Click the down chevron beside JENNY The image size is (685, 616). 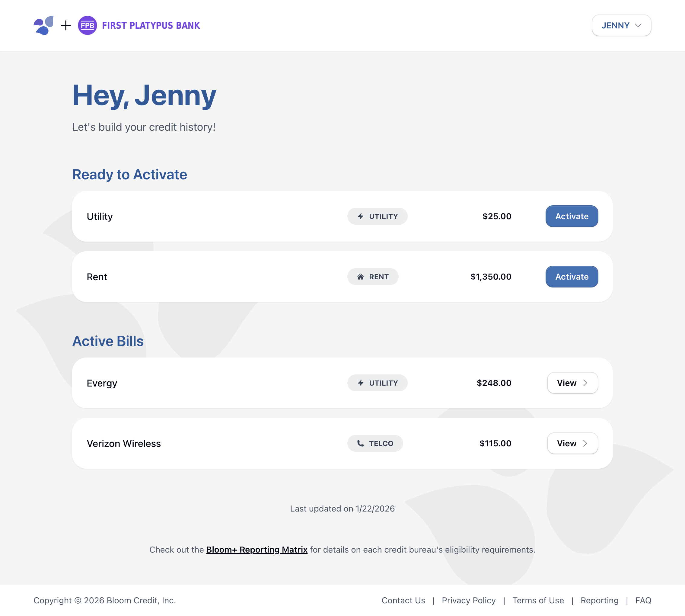pyautogui.click(x=638, y=25)
